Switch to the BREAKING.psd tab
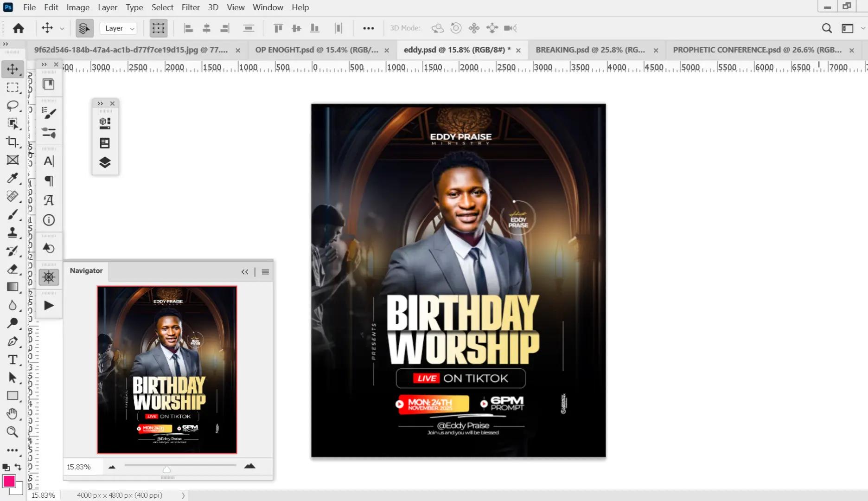Image resolution: width=868 pixels, height=501 pixels. tap(590, 50)
